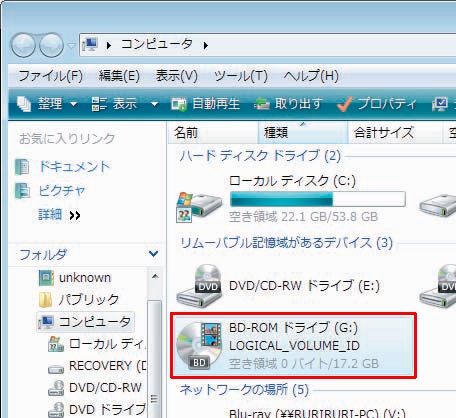Open the ピクチャ favorite link

coord(62,191)
